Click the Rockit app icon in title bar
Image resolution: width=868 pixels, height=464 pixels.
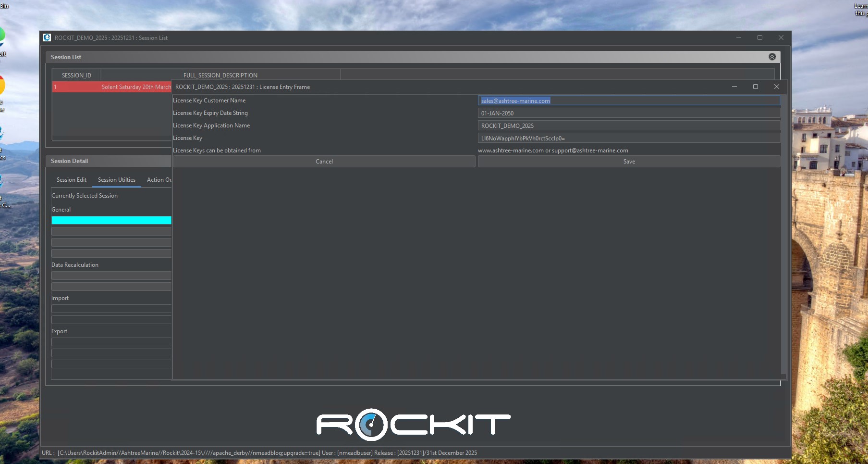click(47, 38)
